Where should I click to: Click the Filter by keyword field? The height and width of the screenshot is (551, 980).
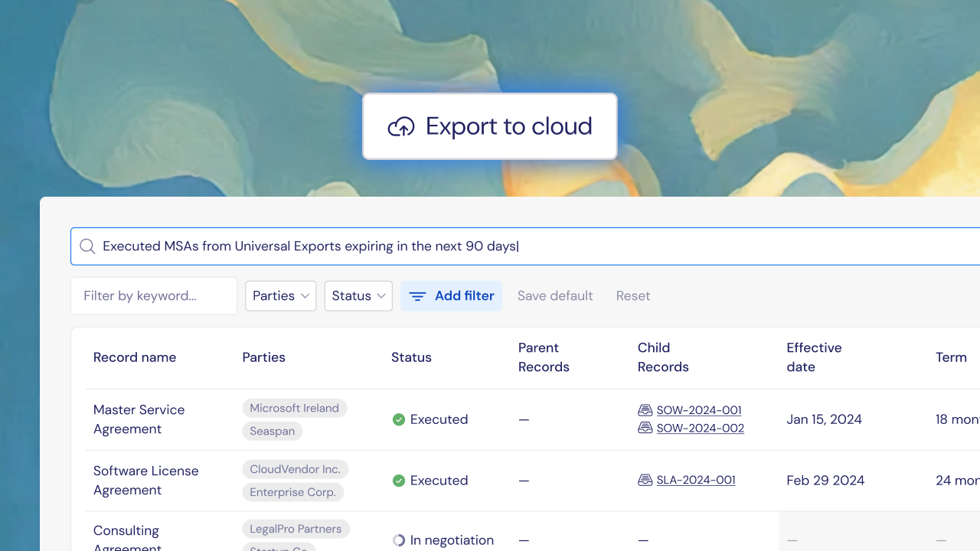(x=154, y=296)
